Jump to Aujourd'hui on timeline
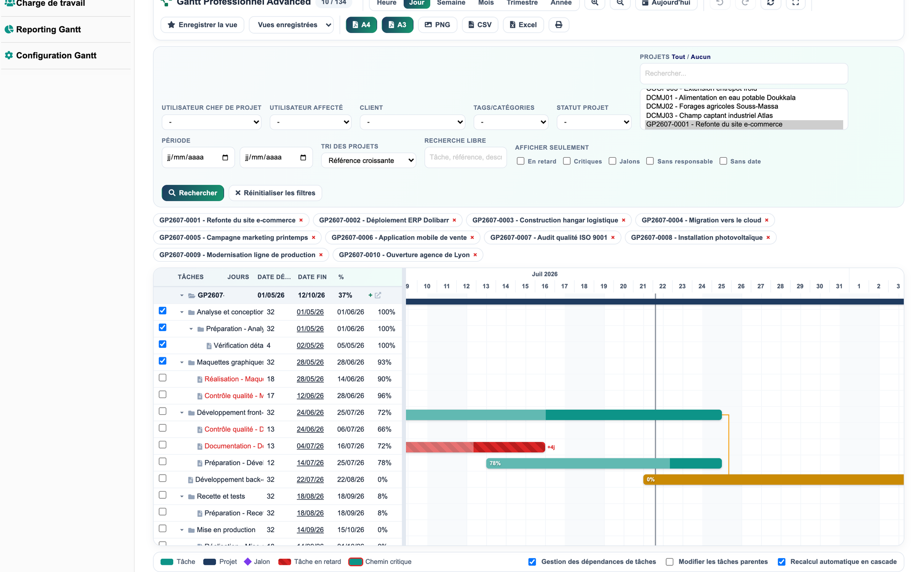The image size is (924, 572). pyautogui.click(x=666, y=3)
